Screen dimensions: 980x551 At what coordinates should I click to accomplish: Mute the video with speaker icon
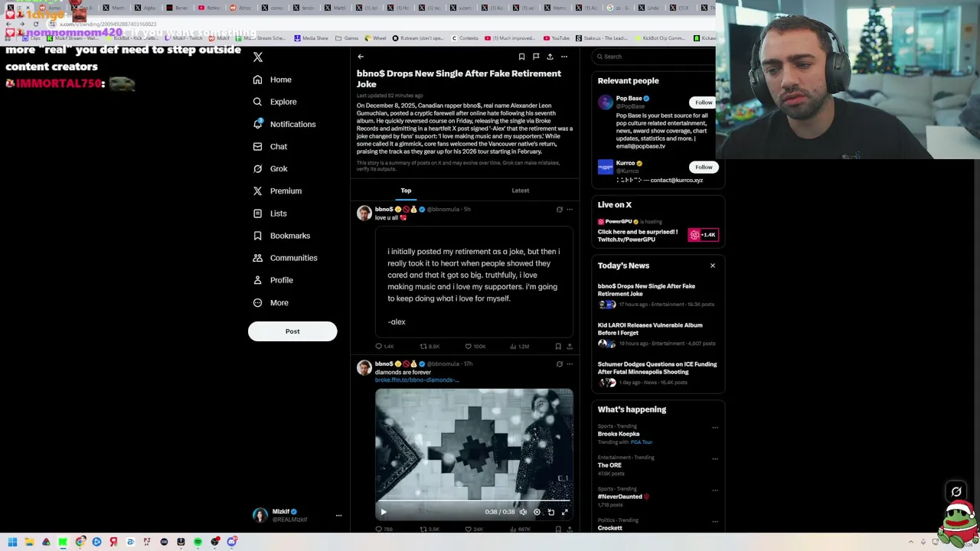(523, 512)
